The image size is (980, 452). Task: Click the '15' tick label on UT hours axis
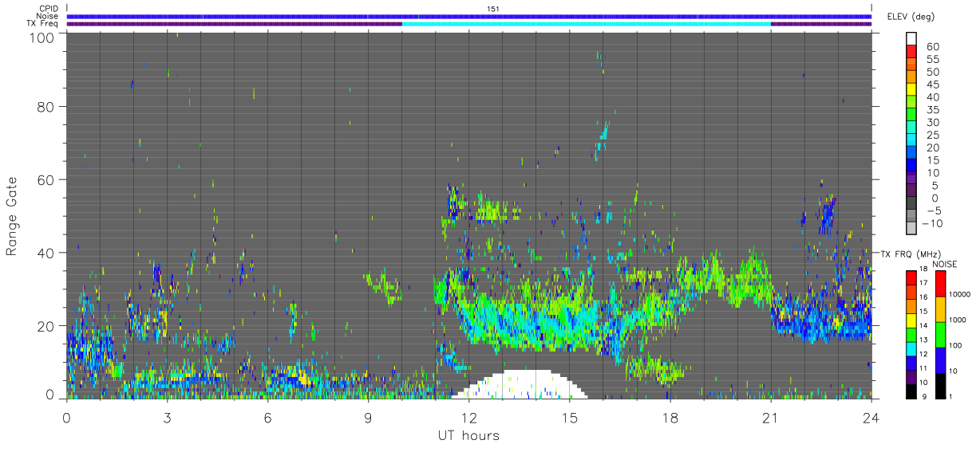(569, 417)
